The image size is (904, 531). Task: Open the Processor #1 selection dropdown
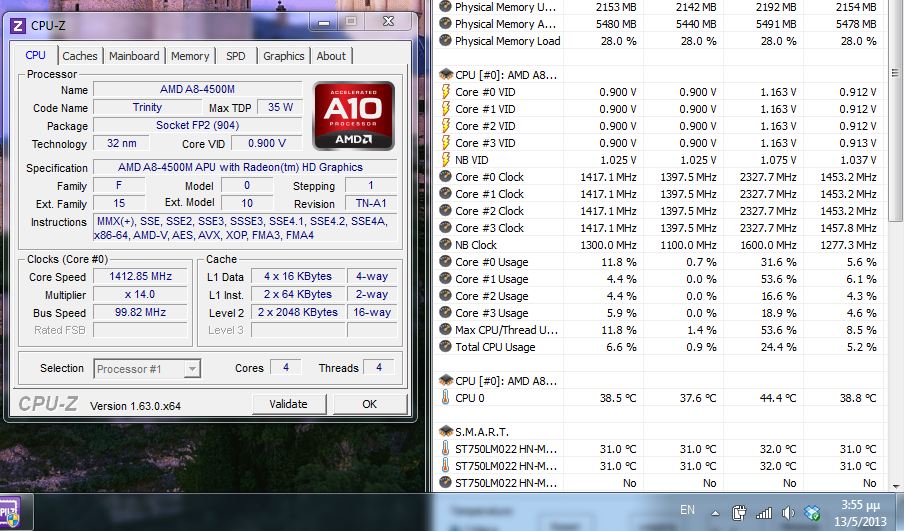click(147, 368)
